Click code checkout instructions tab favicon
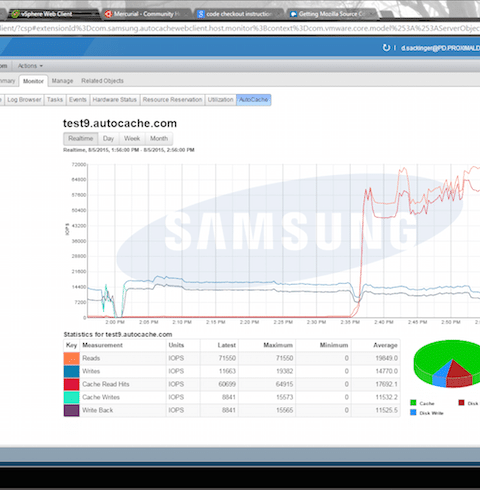This screenshot has width=480, height=490. [201, 14]
